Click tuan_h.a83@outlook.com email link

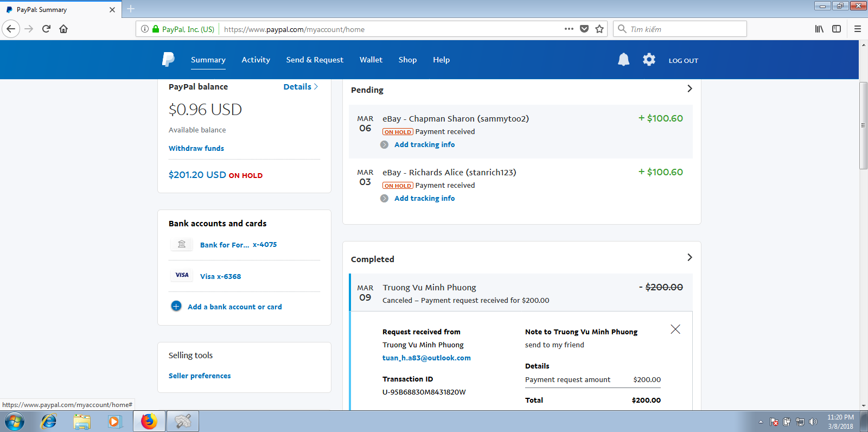click(x=426, y=358)
